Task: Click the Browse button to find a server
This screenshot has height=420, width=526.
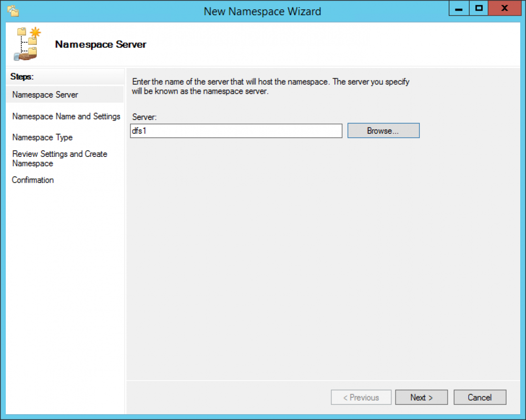Action: 383,130
